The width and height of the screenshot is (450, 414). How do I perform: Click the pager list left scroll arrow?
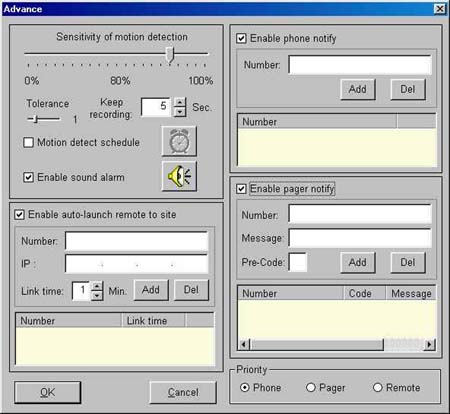(x=244, y=344)
